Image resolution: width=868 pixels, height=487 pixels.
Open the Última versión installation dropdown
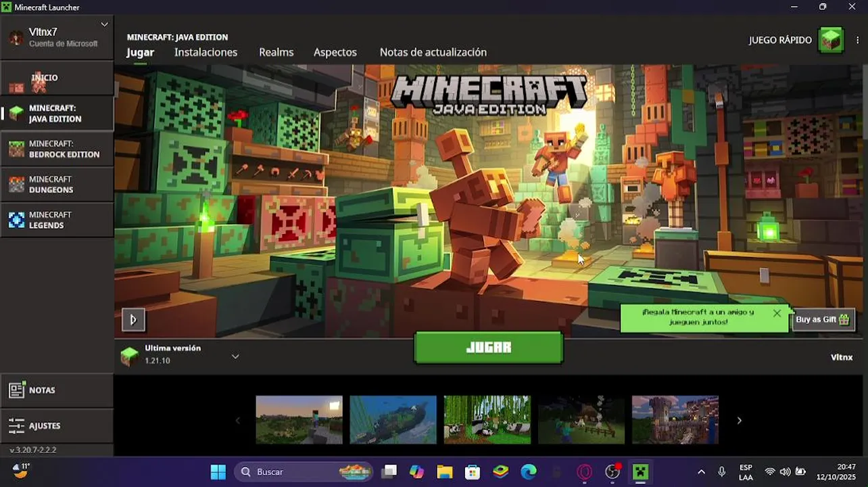click(235, 356)
